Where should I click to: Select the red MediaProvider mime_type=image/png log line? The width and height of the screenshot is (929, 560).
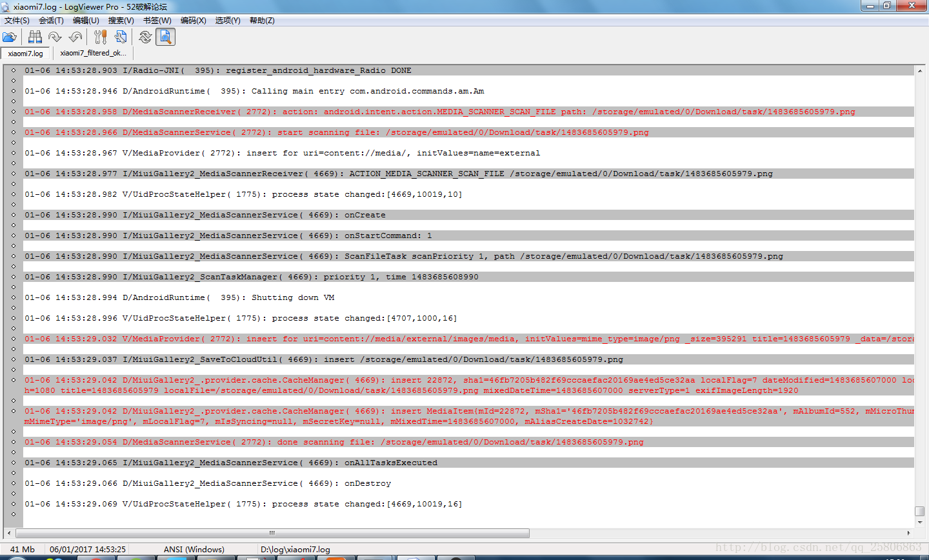click(469, 339)
